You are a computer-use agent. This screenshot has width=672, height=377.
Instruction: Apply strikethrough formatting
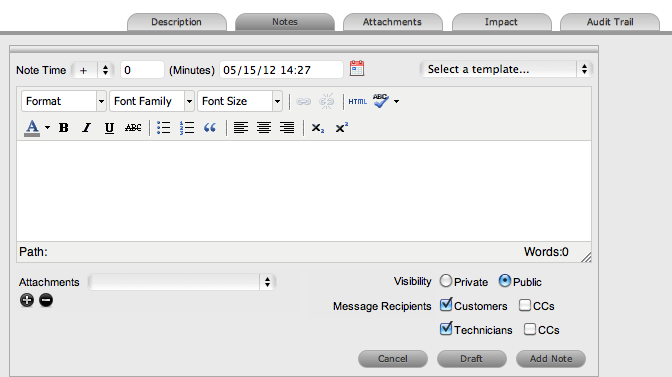(x=133, y=128)
